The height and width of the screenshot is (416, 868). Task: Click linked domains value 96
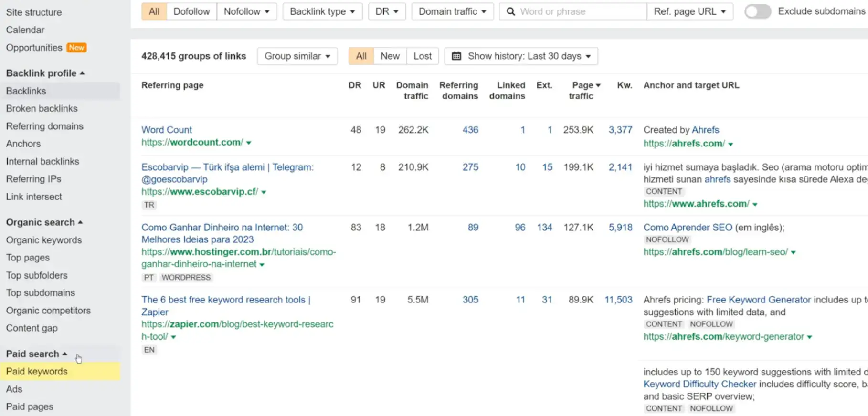pos(520,228)
